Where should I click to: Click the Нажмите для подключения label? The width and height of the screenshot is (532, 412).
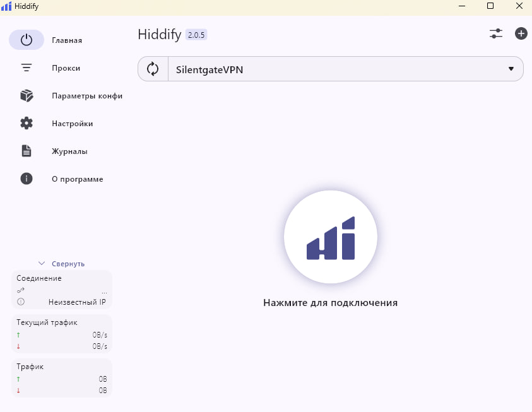click(x=331, y=302)
